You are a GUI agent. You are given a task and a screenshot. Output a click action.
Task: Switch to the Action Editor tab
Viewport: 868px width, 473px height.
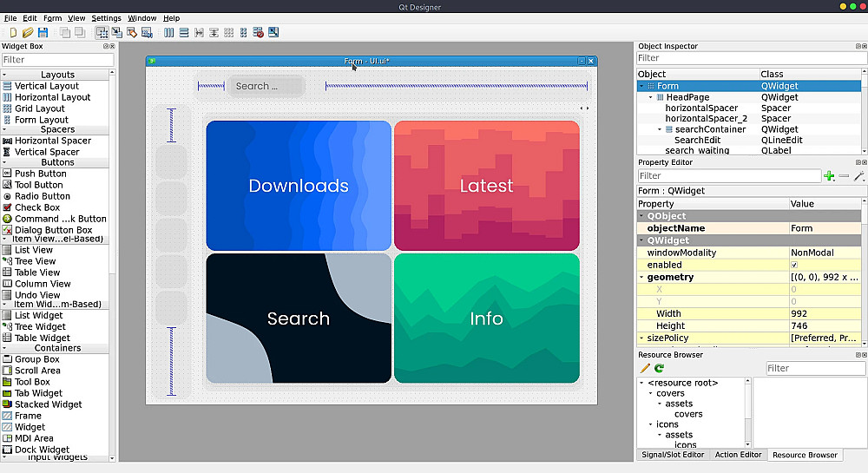[x=738, y=455]
